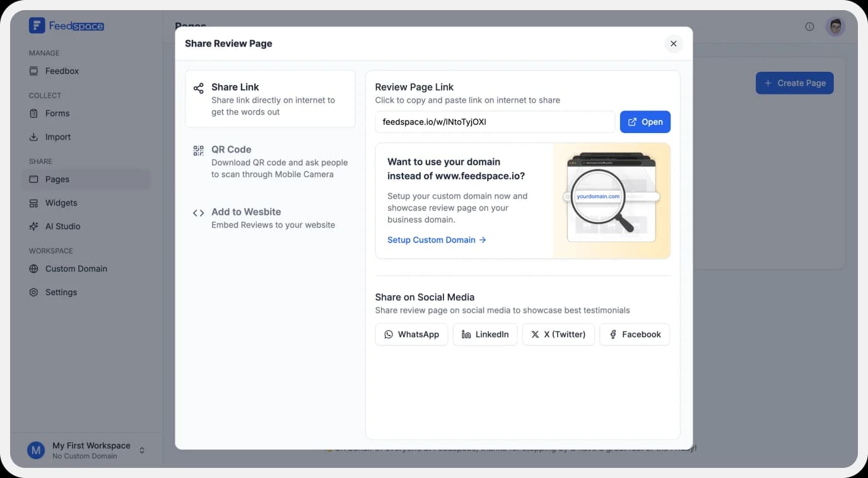Expand the My First Workspace switcher

tap(142, 450)
